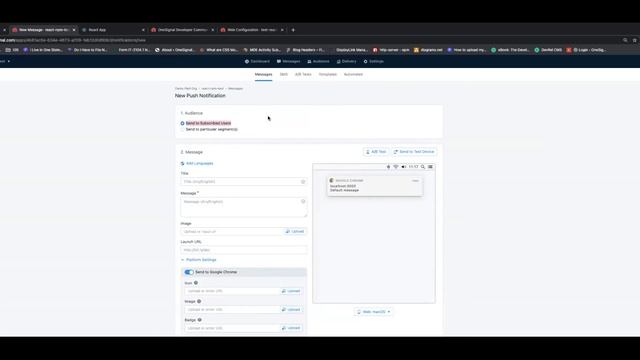The image size is (640, 360).
Task: Click the wifi icon in preview menu bar
Action: (396, 167)
